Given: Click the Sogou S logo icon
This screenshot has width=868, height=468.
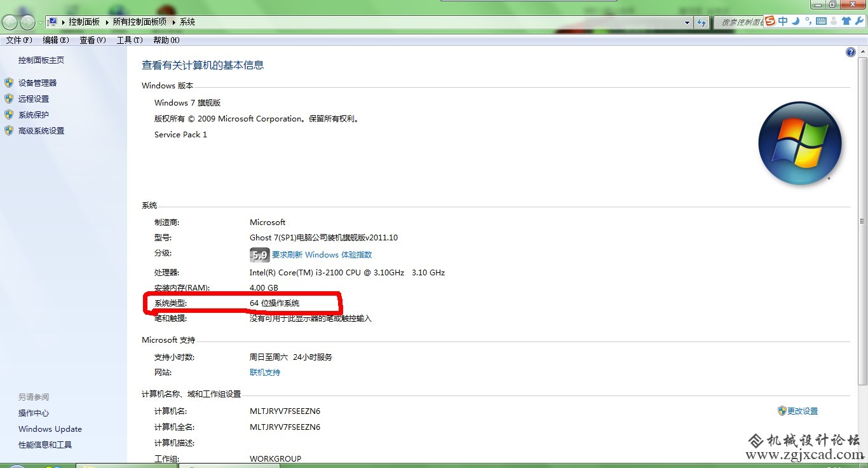Looking at the screenshot, I should [770, 21].
